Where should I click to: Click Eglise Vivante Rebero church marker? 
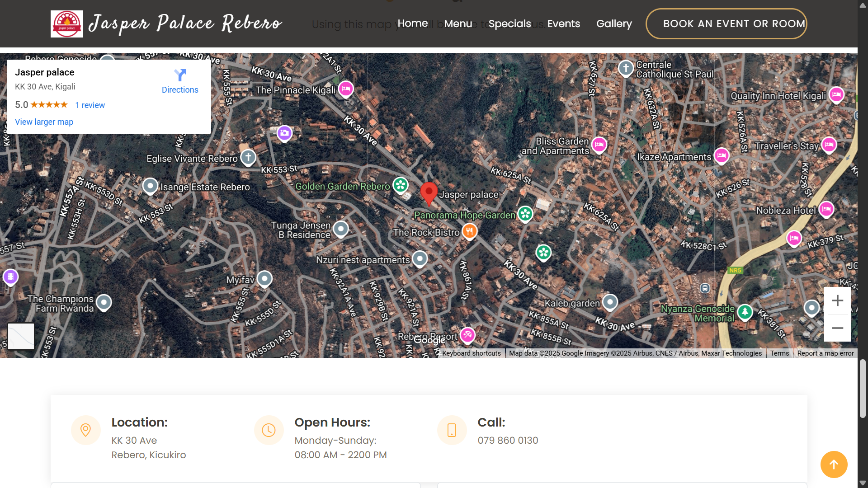click(x=248, y=158)
